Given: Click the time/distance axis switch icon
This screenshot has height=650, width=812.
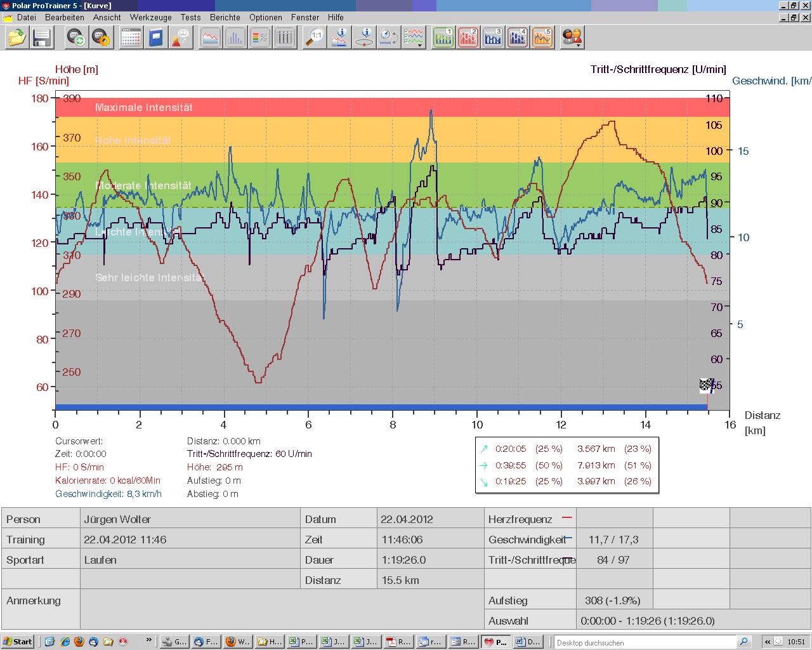Looking at the screenshot, I should point(389,38).
